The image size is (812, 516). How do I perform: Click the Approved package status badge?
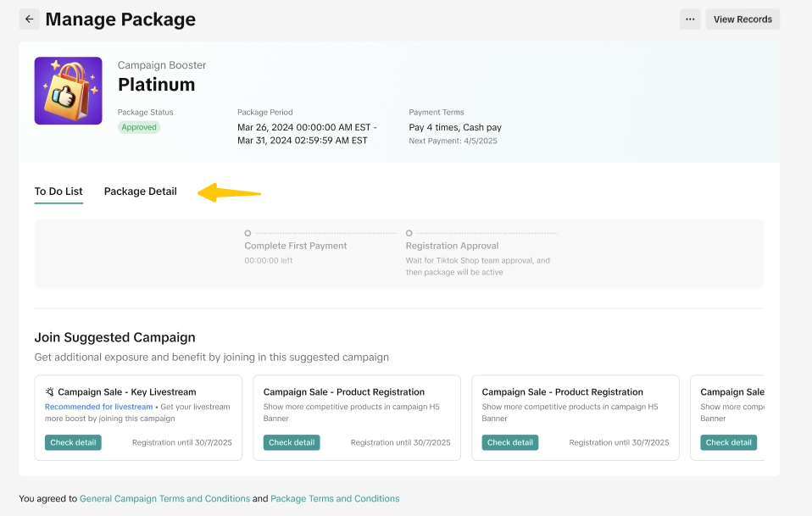point(139,127)
